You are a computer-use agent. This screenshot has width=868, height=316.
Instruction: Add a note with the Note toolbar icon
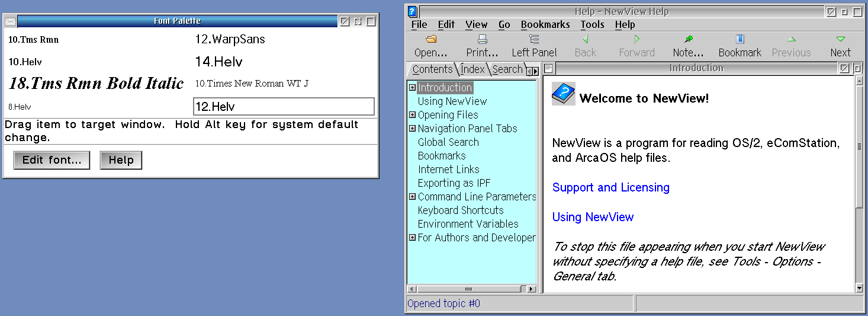click(x=688, y=40)
